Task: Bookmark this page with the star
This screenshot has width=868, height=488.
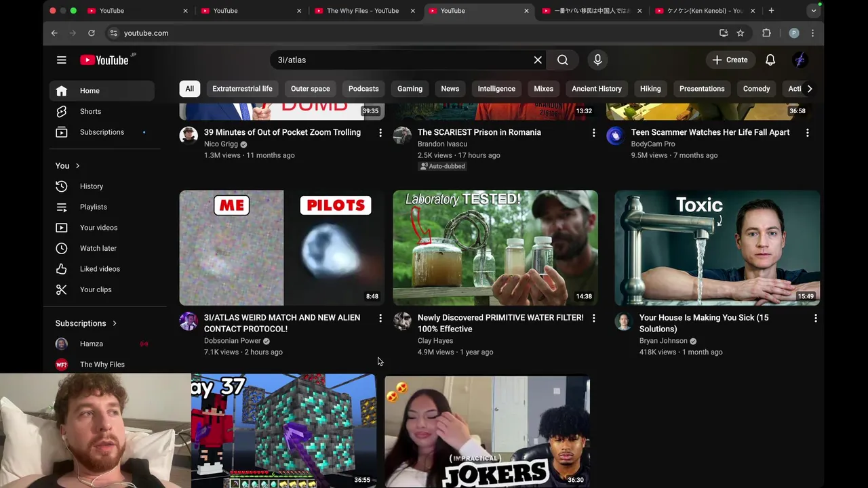Action: pos(741,33)
